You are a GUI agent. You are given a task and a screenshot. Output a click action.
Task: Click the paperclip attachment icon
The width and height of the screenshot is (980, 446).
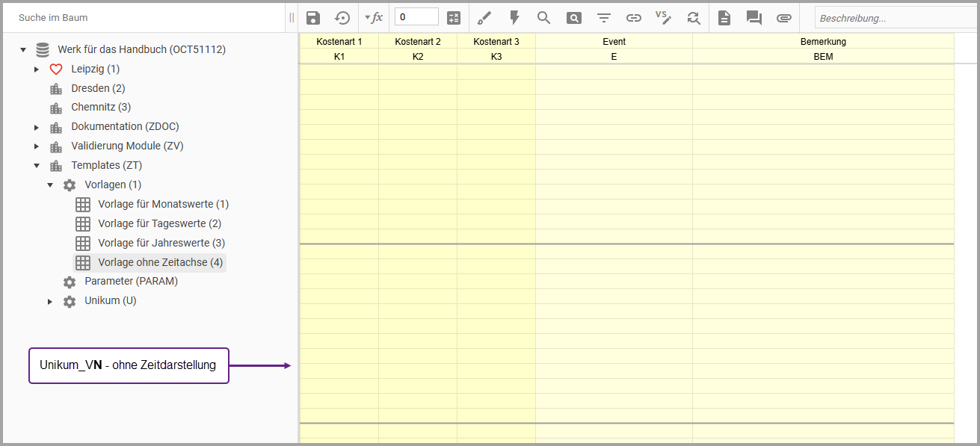pos(783,18)
